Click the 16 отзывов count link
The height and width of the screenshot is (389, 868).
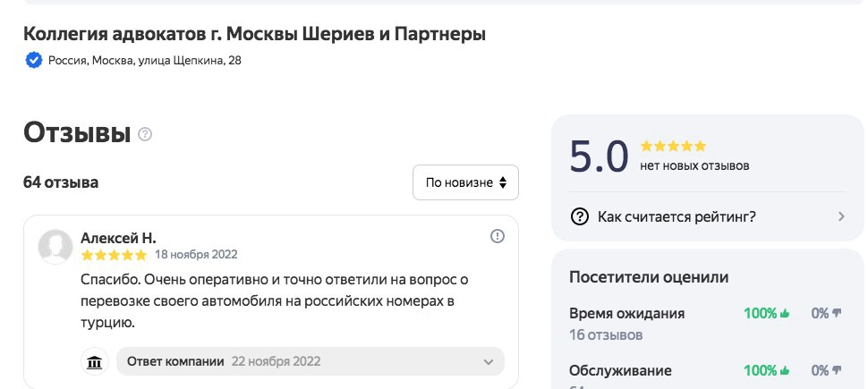click(x=606, y=335)
